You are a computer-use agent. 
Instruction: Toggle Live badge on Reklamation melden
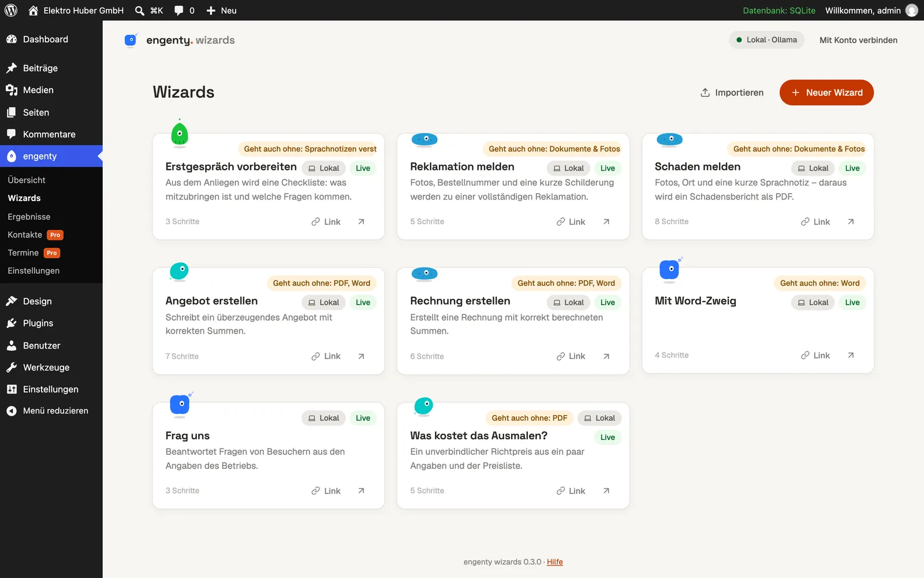point(608,168)
